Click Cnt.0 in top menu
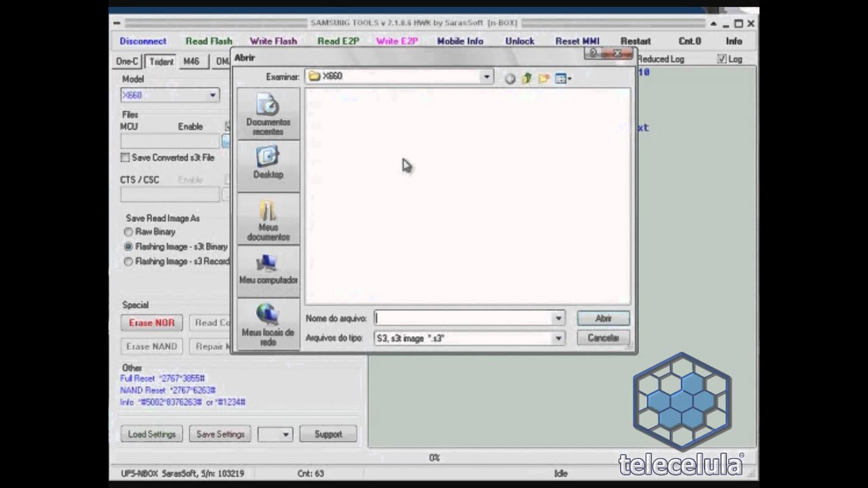Image resolution: width=868 pixels, height=488 pixels. 690,41
